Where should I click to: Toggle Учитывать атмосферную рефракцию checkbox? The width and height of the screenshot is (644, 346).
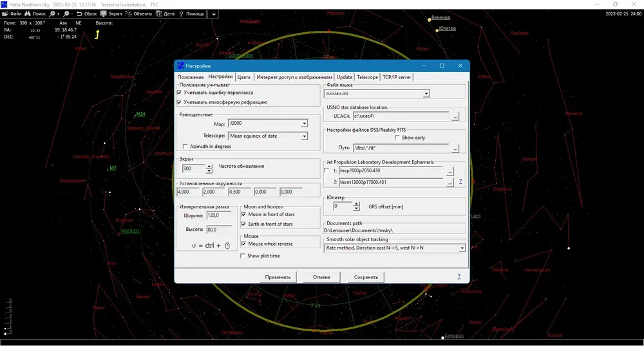(180, 102)
